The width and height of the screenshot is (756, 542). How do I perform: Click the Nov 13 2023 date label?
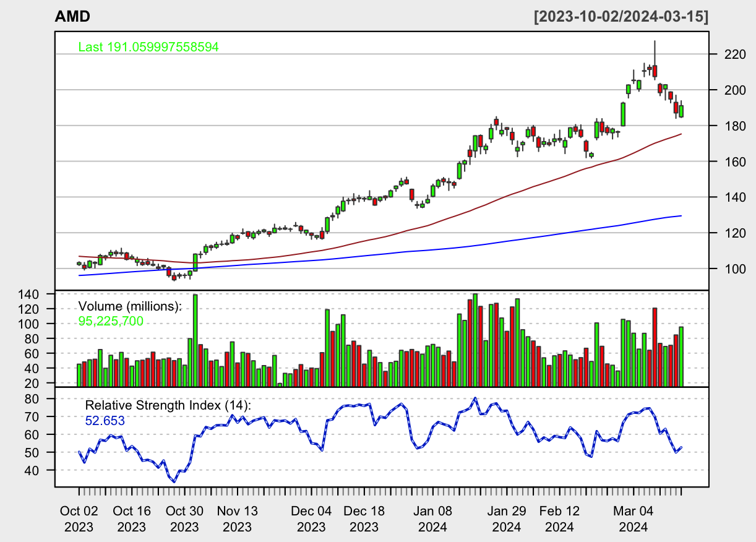[x=238, y=520]
